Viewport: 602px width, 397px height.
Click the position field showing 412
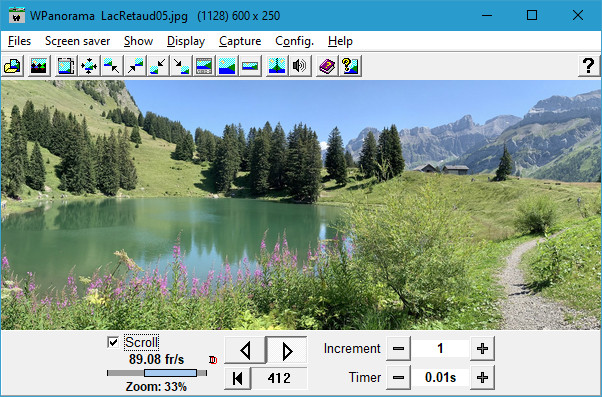coord(279,378)
